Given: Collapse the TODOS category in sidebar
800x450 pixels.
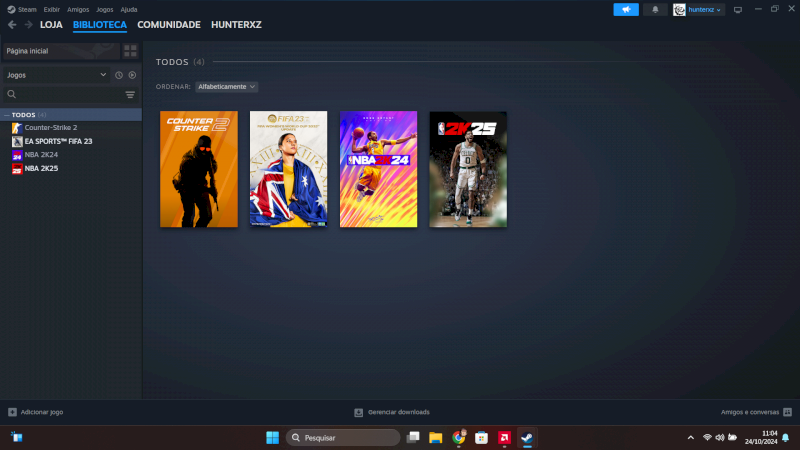Looking at the screenshot, I should (x=5, y=115).
